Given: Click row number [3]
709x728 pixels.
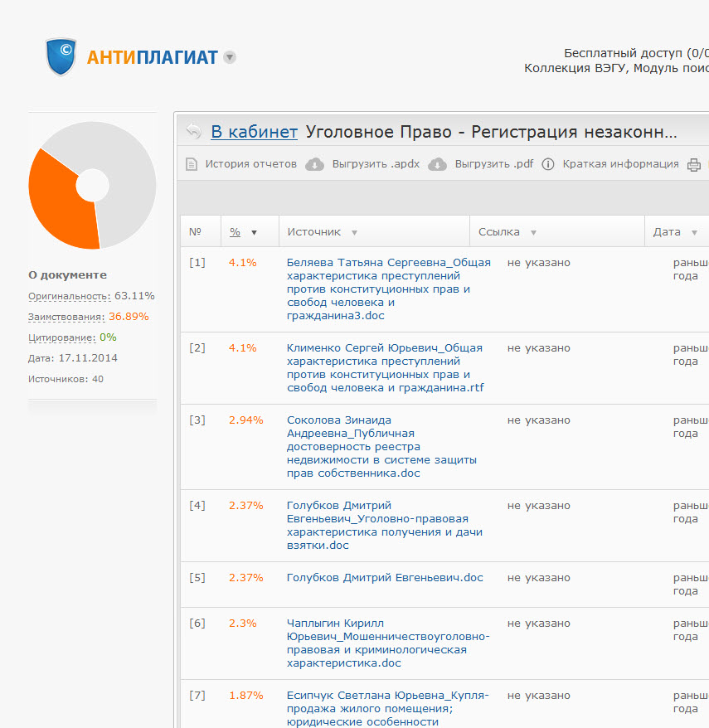Looking at the screenshot, I should (197, 420).
